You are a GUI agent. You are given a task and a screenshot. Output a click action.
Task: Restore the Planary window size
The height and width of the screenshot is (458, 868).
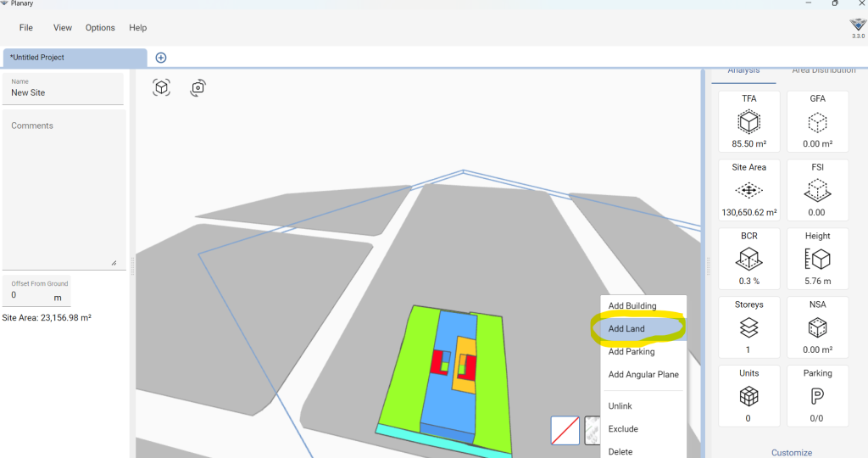(835, 3)
